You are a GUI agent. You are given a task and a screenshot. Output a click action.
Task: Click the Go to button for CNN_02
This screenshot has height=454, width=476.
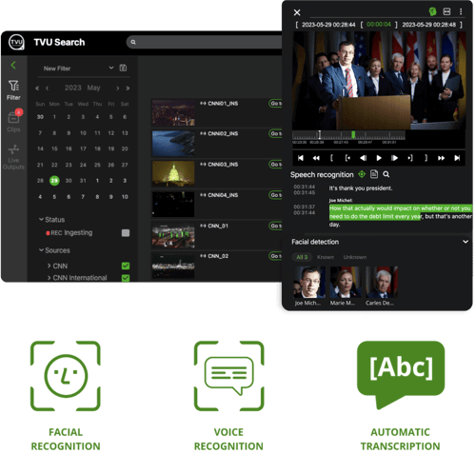pyautogui.click(x=275, y=256)
